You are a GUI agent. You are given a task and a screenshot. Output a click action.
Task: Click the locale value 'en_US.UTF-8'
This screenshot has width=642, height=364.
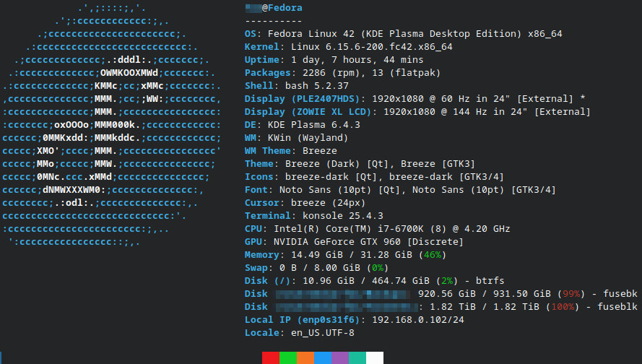click(323, 333)
